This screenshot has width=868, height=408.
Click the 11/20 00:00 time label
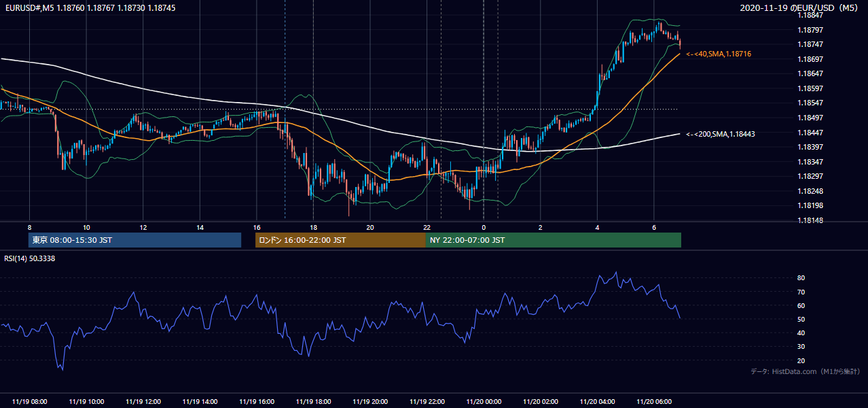coord(484,402)
